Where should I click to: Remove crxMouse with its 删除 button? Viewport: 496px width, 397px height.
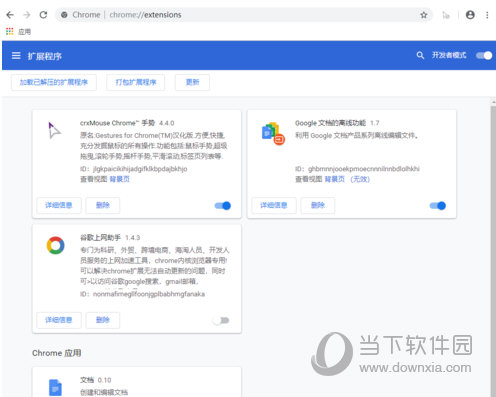(103, 205)
